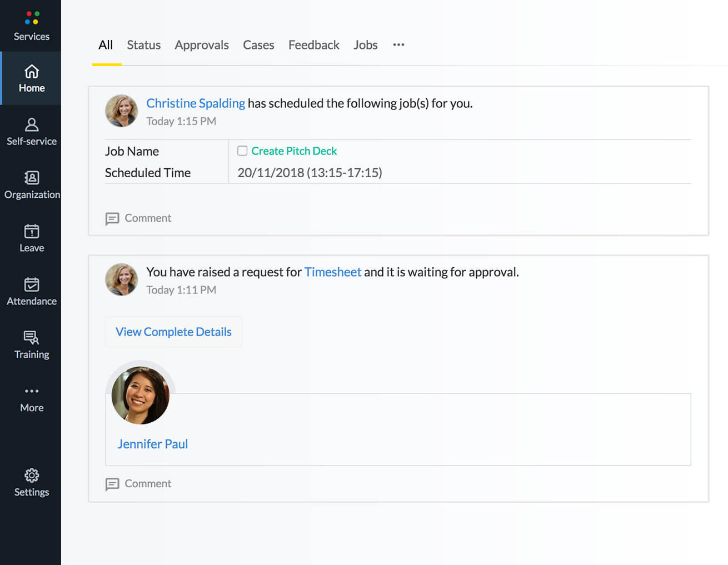This screenshot has width=728, height=565.
Task: Comment on the scheduled job post
Action: pos(138,218)
